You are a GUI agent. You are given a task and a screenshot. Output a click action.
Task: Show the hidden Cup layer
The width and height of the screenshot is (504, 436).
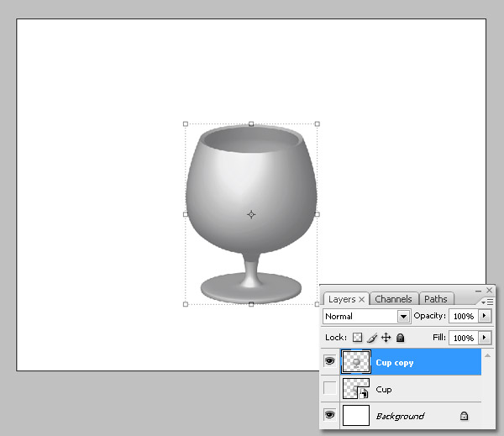coord(330,388)
